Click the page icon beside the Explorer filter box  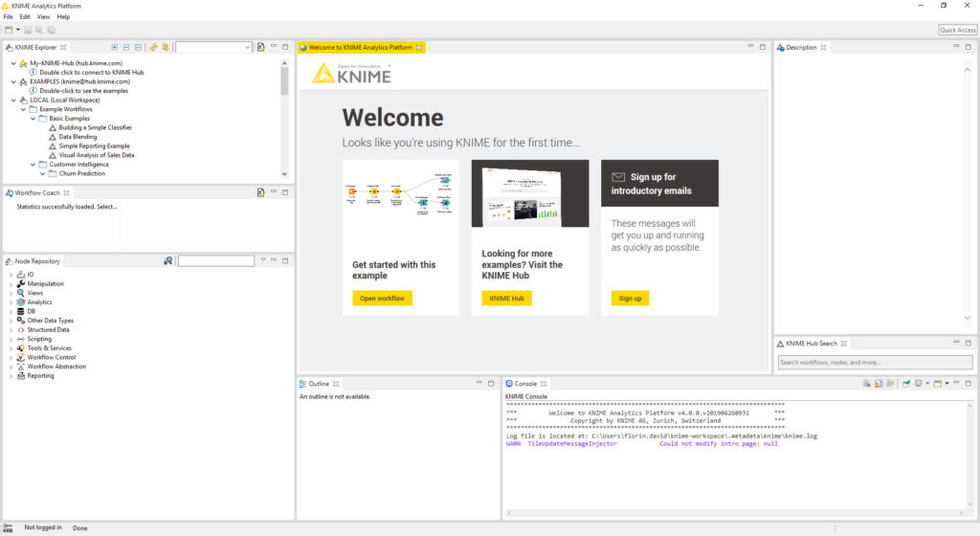261,47
